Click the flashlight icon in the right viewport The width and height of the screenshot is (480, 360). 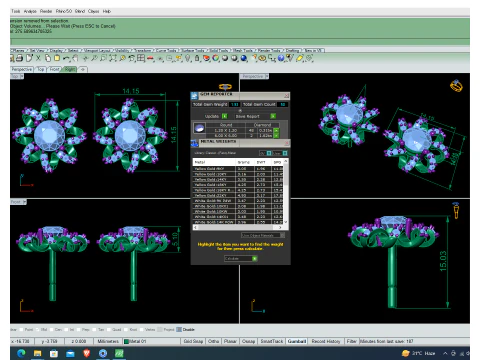pyautogui.click(x=456, y=211)
